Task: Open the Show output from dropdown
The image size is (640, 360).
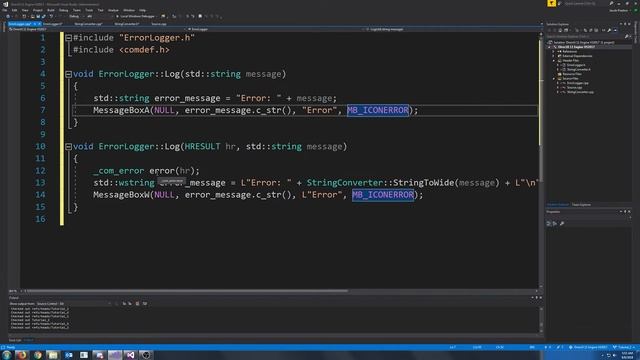Action: [74, 304]
